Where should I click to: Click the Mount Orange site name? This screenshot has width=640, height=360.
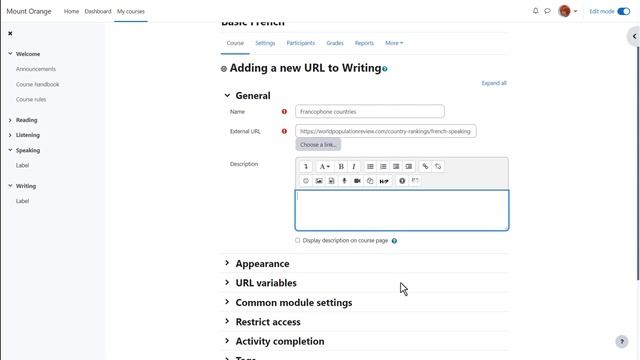29,11
